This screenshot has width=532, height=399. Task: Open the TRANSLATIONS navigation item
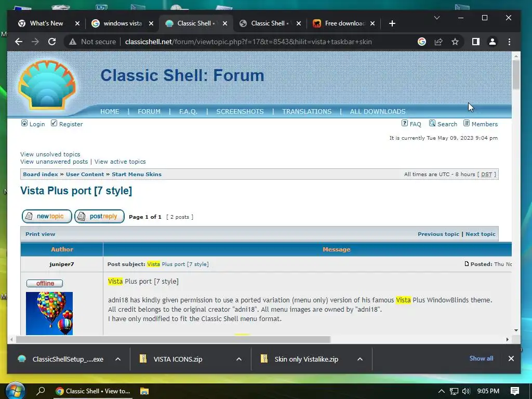tap(307, 112)
